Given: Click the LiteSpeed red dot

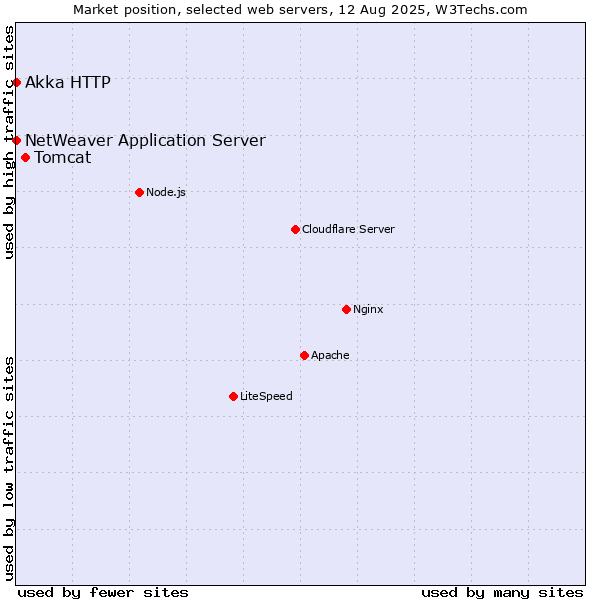Looking at the screenshot, I should click(x=233, y=396).
